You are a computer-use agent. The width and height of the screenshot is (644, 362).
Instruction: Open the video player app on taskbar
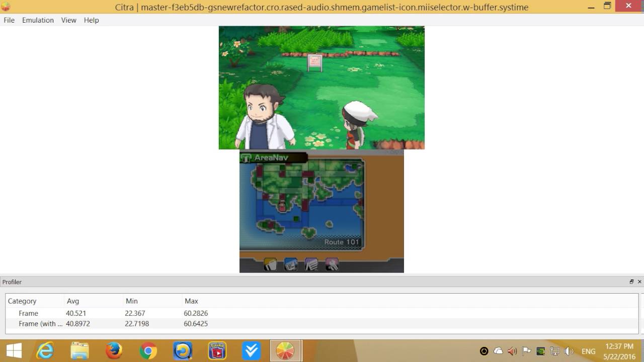point(217,351)
